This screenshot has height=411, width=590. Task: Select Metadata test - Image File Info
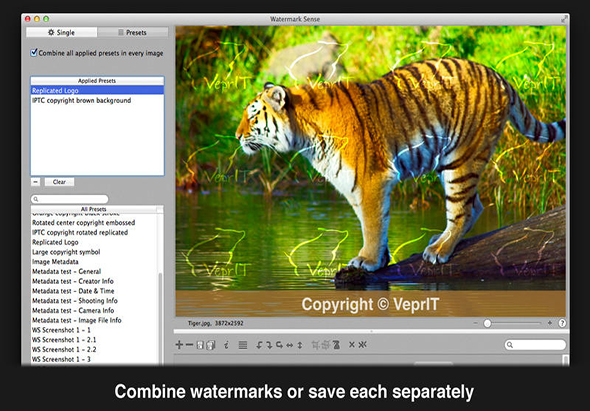[94, 320]
